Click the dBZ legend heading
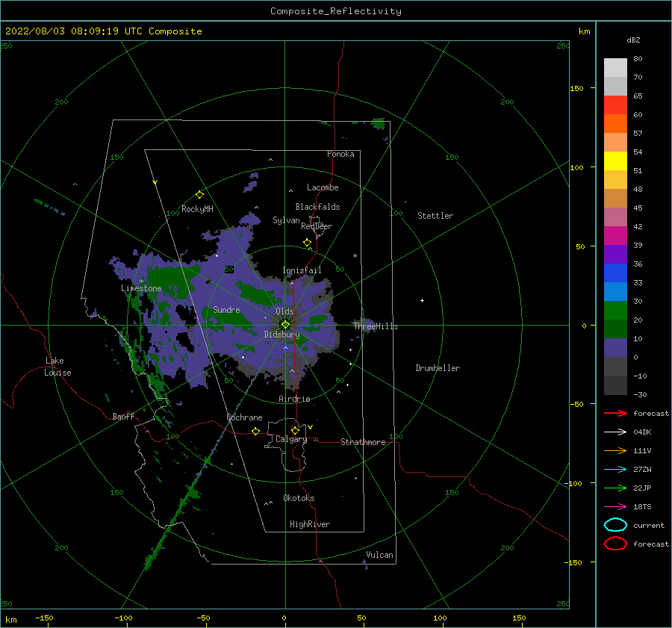 coord(633,40)
